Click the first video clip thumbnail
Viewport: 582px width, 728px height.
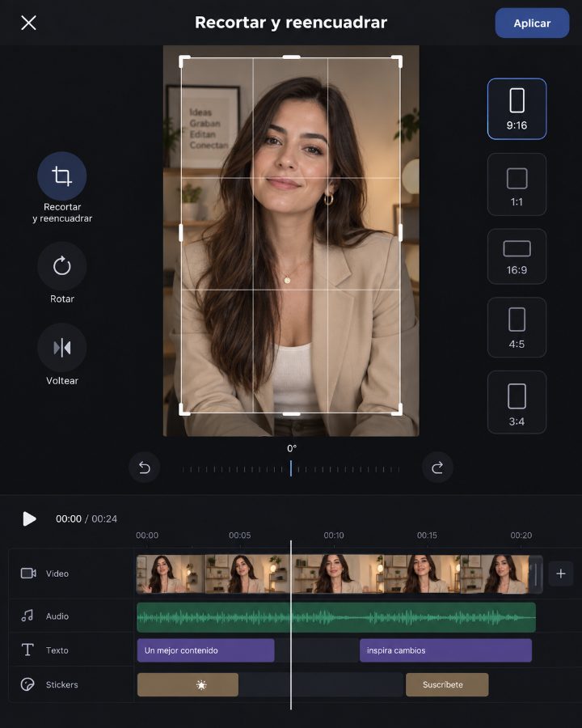(171, 574)
